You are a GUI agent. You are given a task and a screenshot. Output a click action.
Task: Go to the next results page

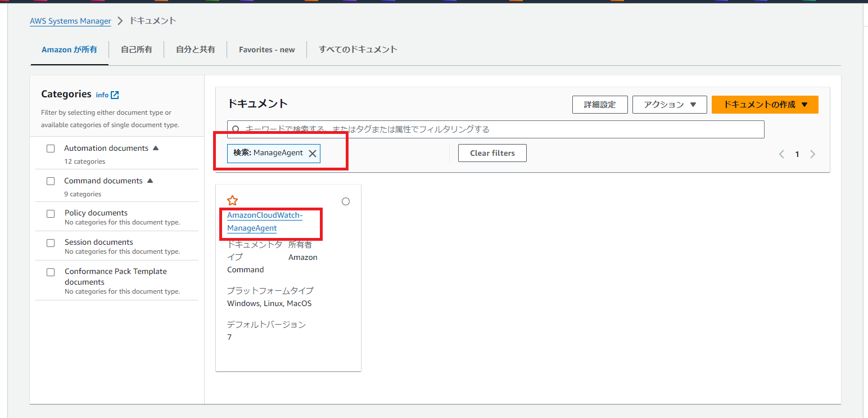(x=812, y=154)
